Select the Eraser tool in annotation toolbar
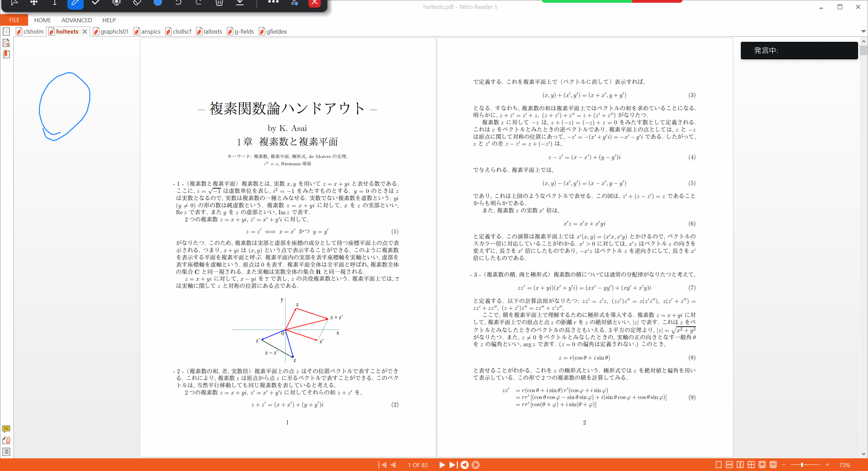 pyautogui.click(x=137, y=3)
